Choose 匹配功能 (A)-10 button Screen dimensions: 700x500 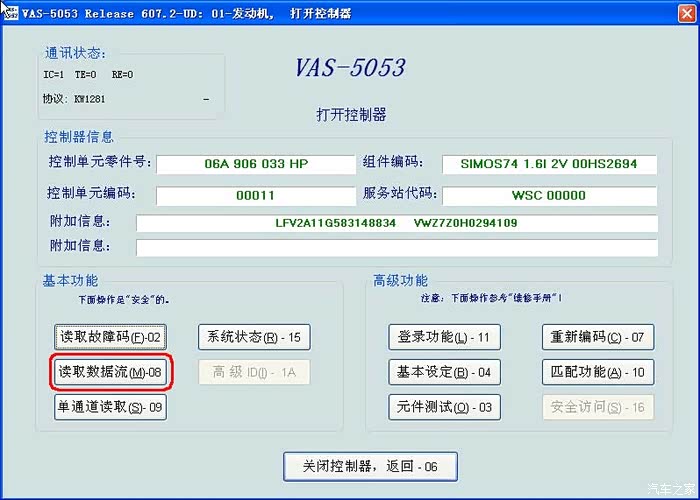coord(598,372)
